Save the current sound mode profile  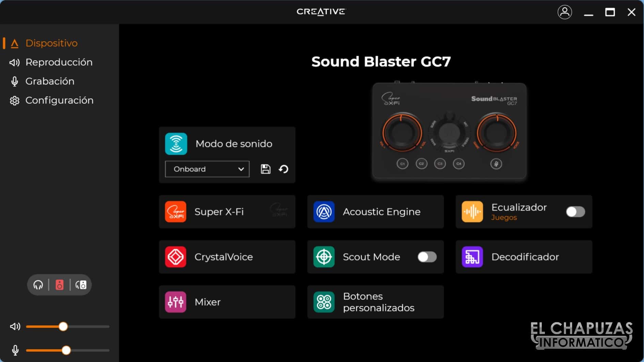tap(266, 169)
